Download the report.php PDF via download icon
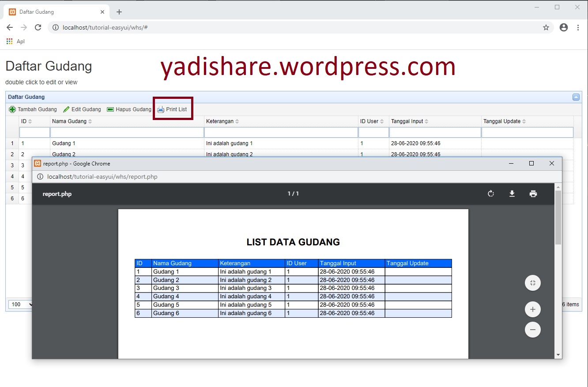 [512, 193]
